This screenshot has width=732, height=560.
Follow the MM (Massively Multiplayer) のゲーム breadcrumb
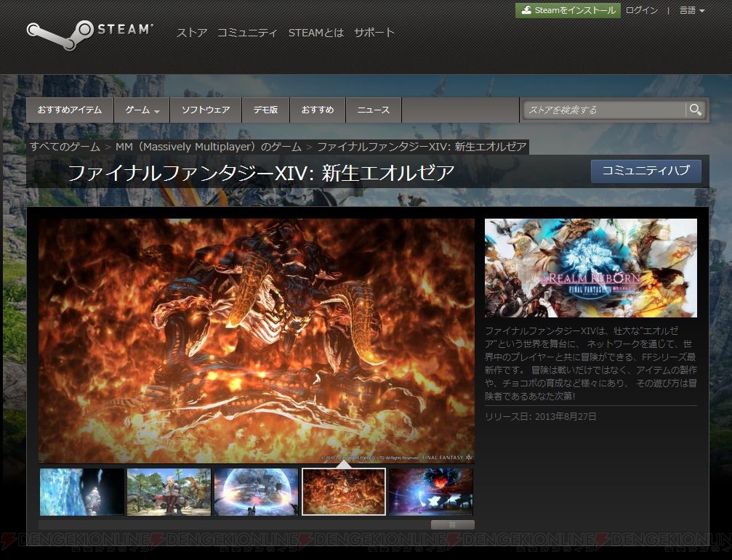click(208, 147)
